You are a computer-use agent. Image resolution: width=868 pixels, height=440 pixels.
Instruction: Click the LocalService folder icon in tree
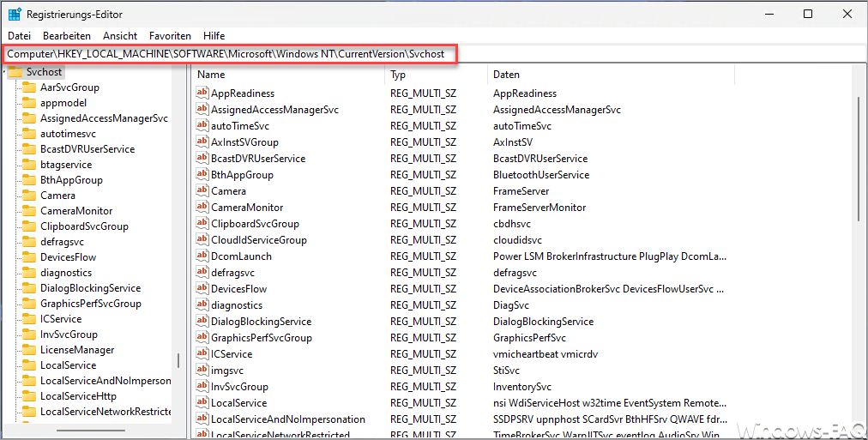[x=29, y=365]
